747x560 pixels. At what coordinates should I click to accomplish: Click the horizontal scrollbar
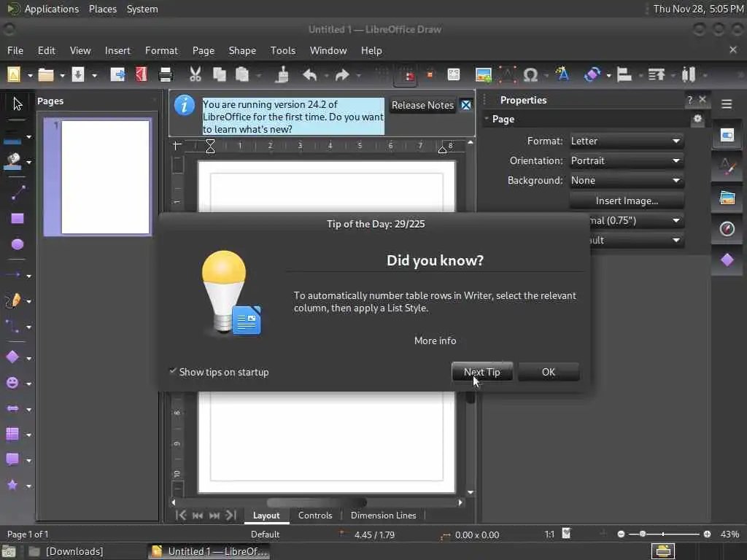[x=317, y=502]
